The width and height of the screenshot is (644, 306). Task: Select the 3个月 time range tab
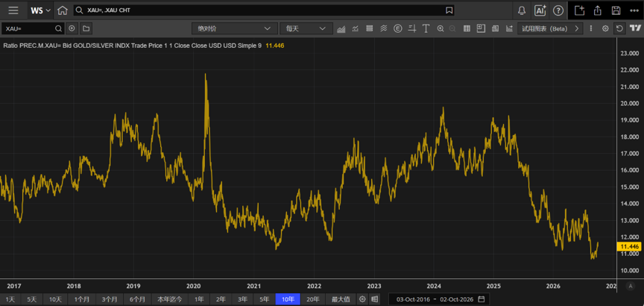[110, 299]
